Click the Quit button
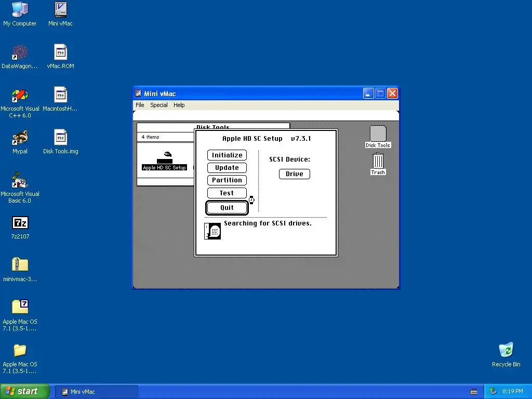Viewport: 532px width, 399px height. coord(227,208)
